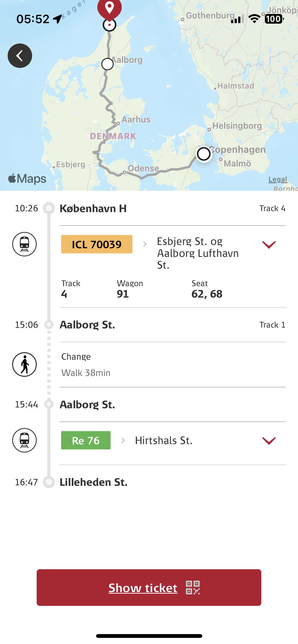Image resolution: width=298 pixels, height=644 pixels.
Task: Expand the ICL 70039 train details
Action: [x=269, y=245]
